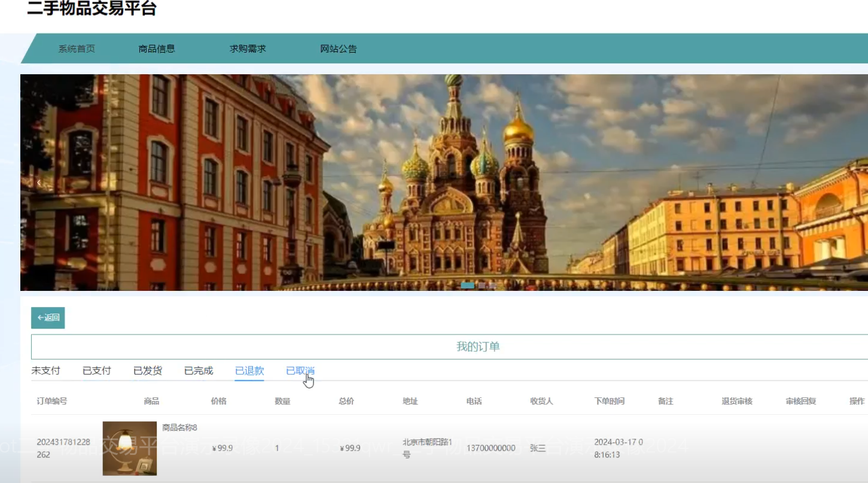The height and width of the screenshot is (483, 868).
Task: Click the left carousel navigation arrow
Action: [38, 182]
